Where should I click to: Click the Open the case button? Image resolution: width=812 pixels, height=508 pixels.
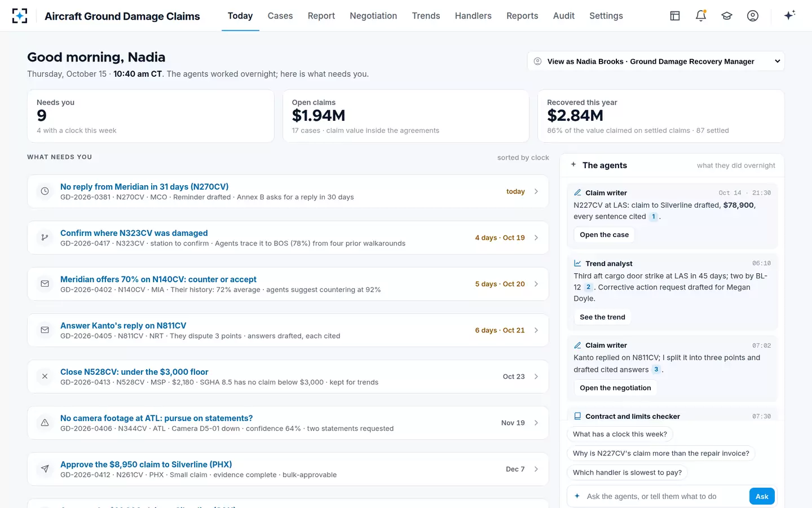(x=604, y=235)
